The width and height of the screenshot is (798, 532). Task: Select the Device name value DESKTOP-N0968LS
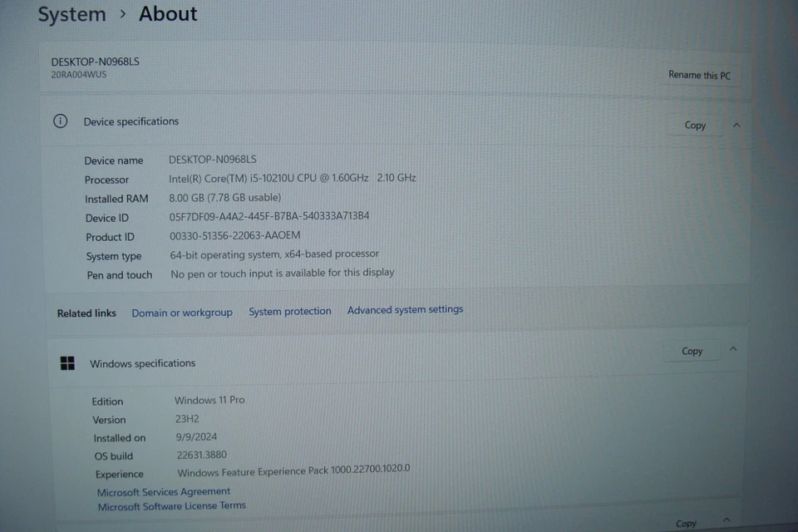(212, 160)
